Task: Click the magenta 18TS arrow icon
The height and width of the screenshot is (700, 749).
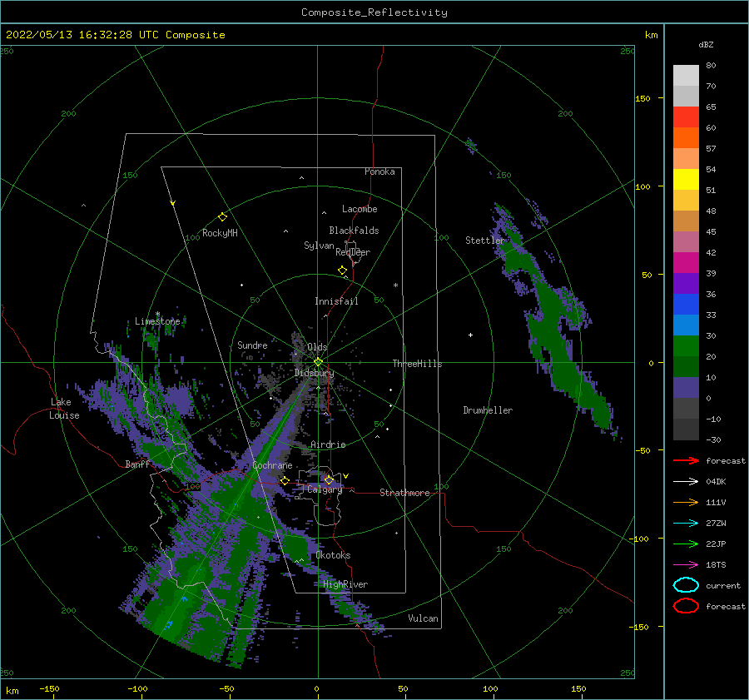Action: (x=686, y=565)
